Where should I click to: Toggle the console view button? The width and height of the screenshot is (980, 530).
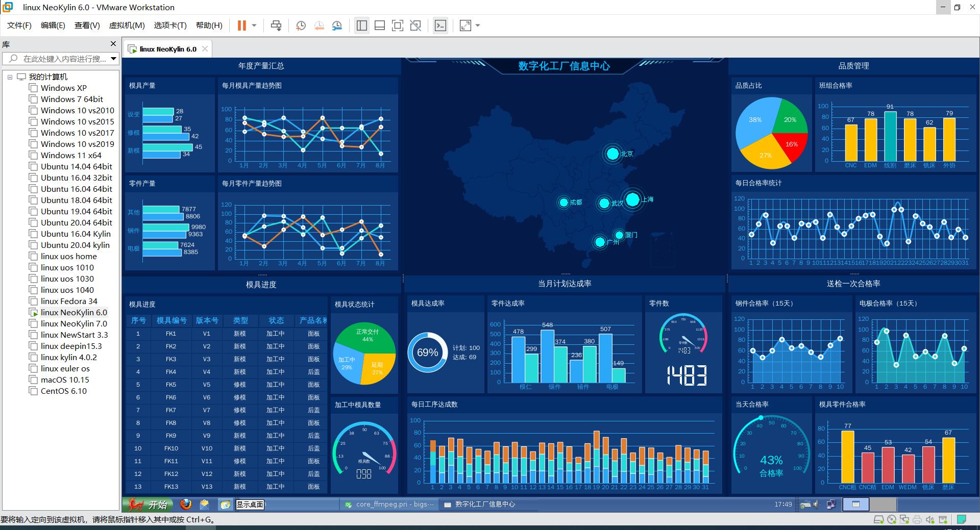point(440,26)
